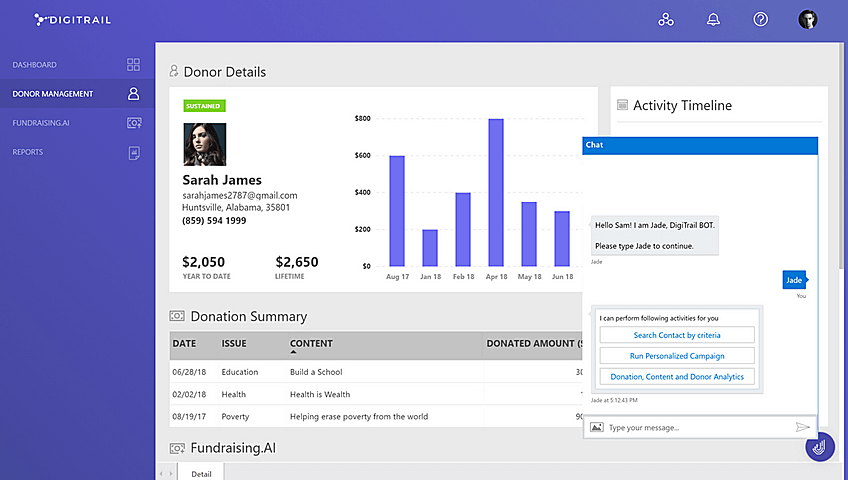Click the chat image upload icon
This screenshot has height=480, width=848.
597,428
